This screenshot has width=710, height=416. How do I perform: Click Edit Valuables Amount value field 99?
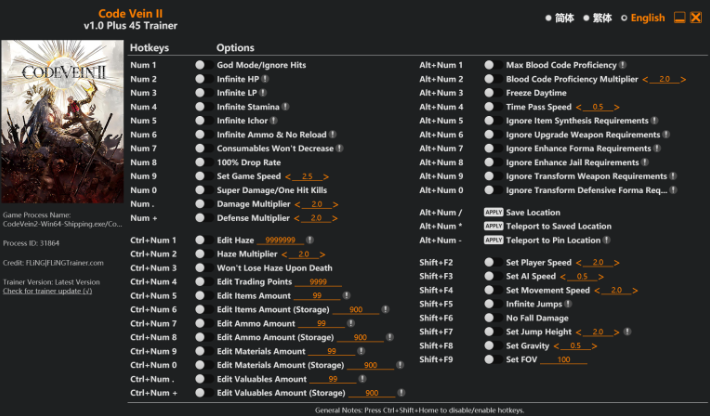[x=333, y=379]
